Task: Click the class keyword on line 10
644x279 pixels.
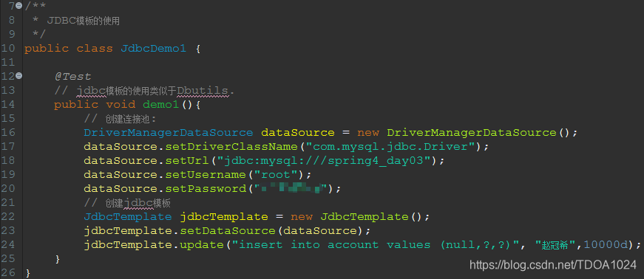Action: (x=95, y=49)
